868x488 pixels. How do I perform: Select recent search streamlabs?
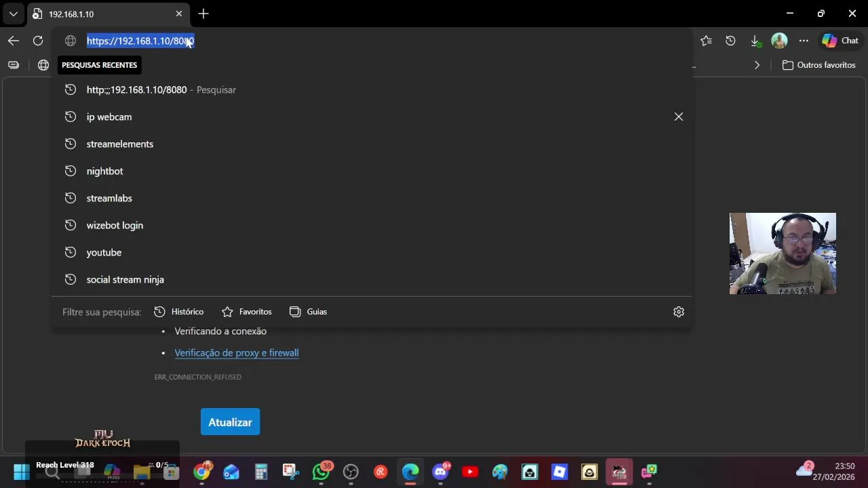coord(372,198)
